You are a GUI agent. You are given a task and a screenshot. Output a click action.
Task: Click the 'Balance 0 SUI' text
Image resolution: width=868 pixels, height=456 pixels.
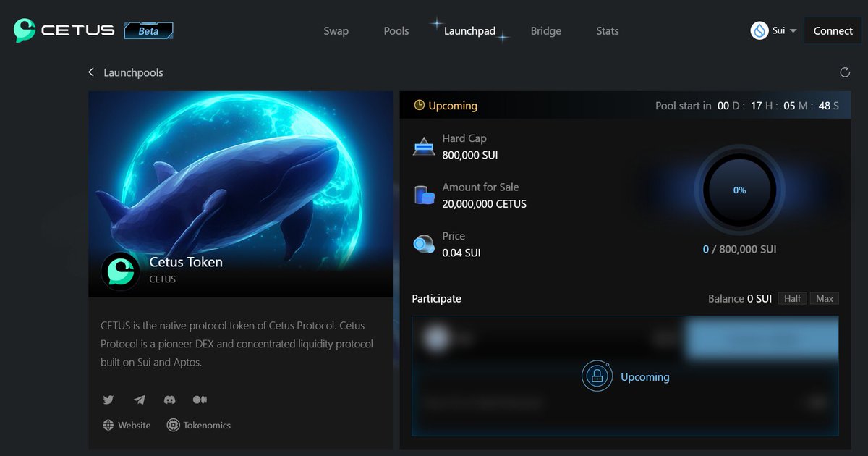coord(740,298)
